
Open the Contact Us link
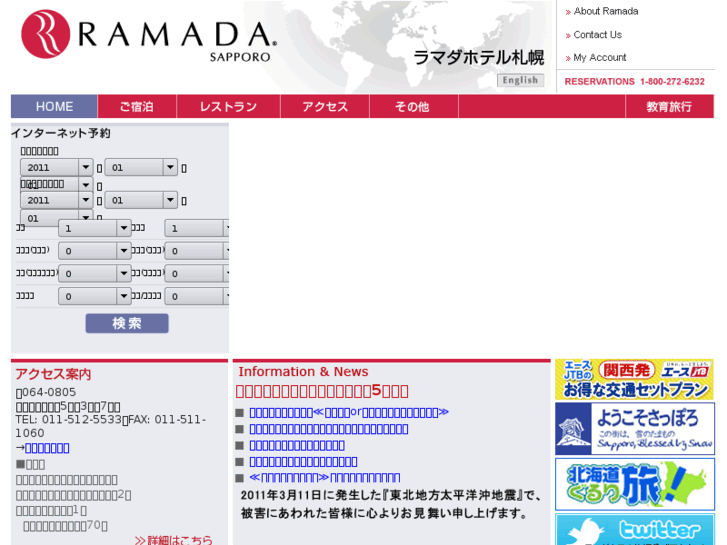pyautogui.click(x=597, y=35)
